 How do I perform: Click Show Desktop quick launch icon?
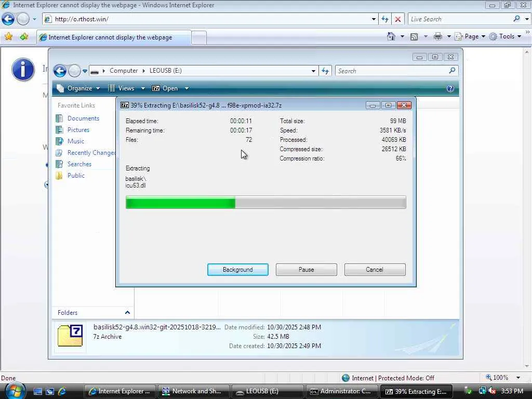tap(37, 391)
